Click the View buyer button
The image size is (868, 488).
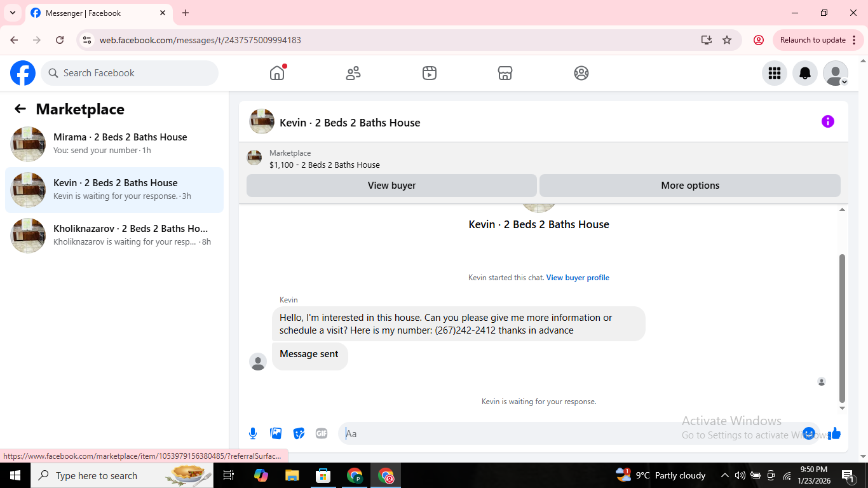click(x=391, y=186)
